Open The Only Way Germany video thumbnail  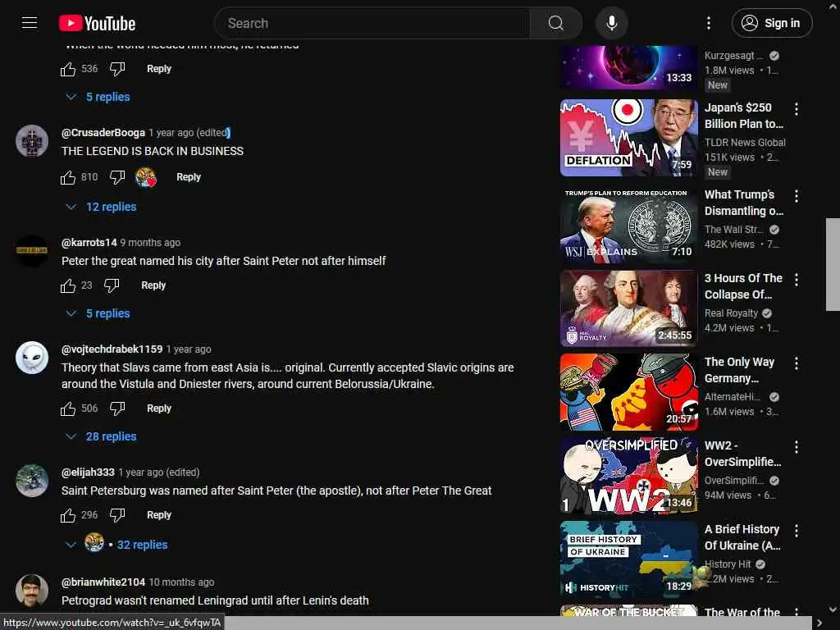coord(629,392)
